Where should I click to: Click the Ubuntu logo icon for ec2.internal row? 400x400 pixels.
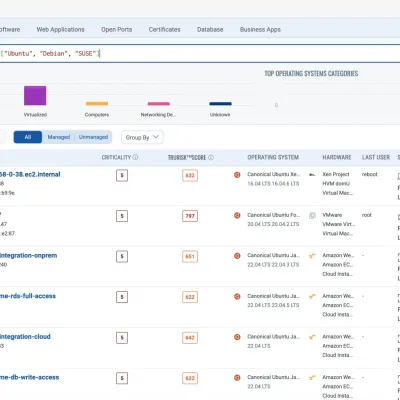click(x=237, y=175)
